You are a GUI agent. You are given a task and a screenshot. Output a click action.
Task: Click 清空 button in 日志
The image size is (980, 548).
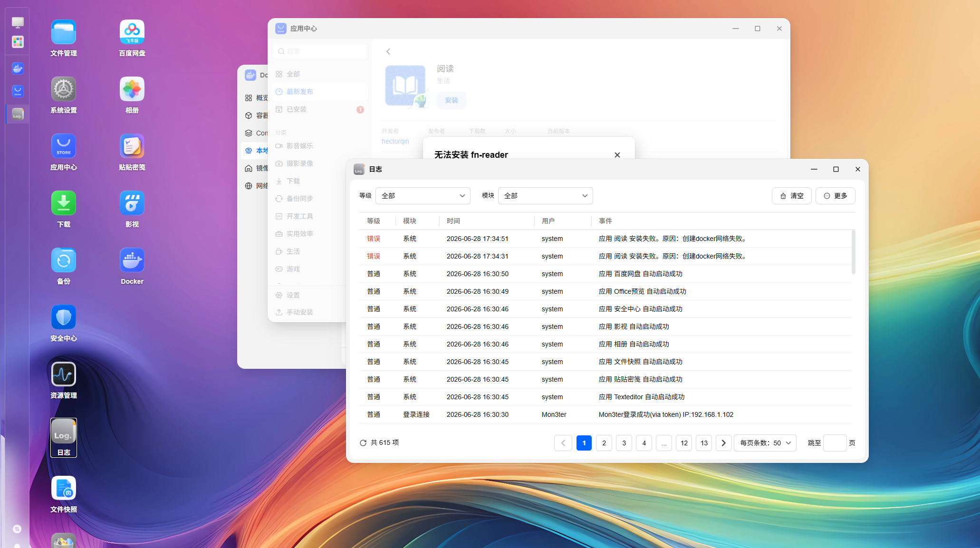click(x=792, y=196)
